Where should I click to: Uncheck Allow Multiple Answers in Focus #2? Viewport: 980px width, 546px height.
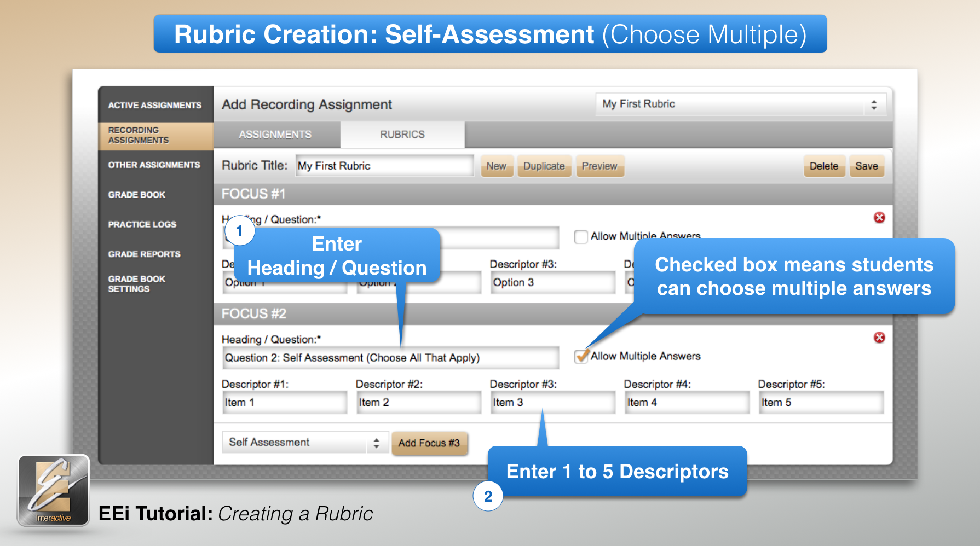[580, 356]
